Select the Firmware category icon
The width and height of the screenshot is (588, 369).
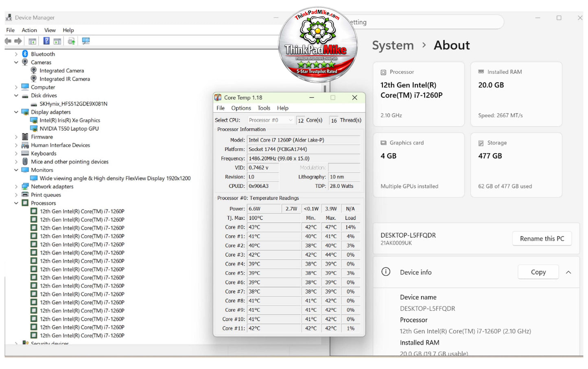25,137
